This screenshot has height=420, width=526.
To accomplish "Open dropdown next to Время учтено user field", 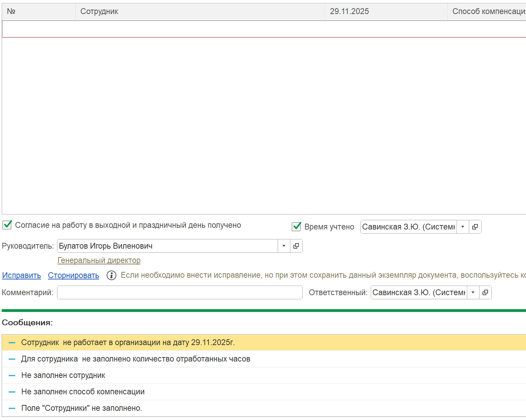I will coord(463,227).
